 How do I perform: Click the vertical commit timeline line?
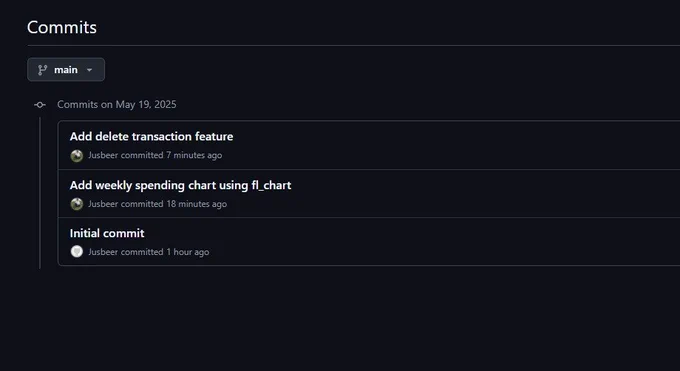click(40, 193)
